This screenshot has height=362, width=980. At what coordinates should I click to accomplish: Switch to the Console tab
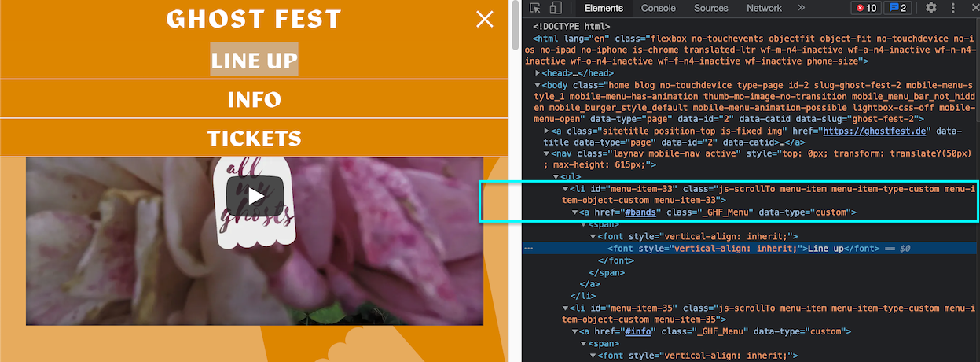pos(658,8)
